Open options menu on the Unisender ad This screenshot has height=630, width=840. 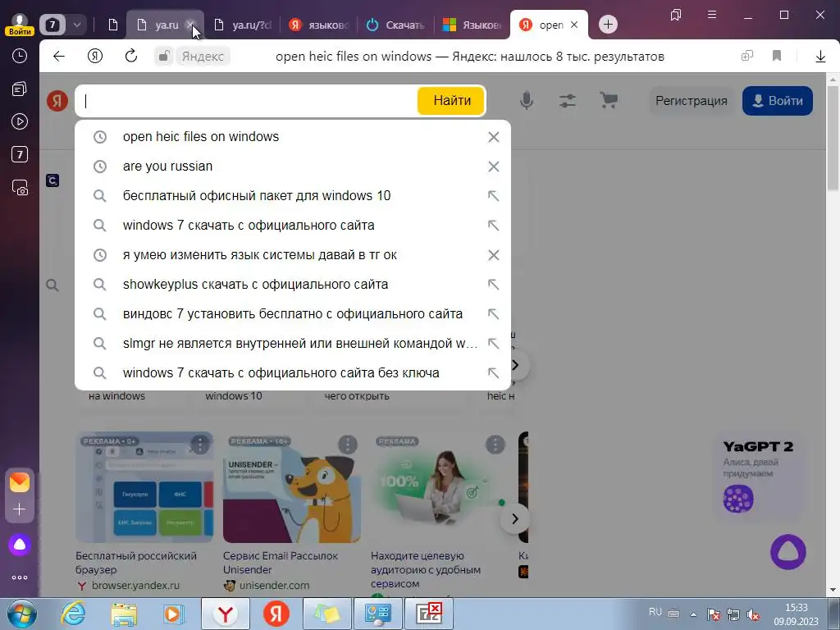click(x=348, y=444)
